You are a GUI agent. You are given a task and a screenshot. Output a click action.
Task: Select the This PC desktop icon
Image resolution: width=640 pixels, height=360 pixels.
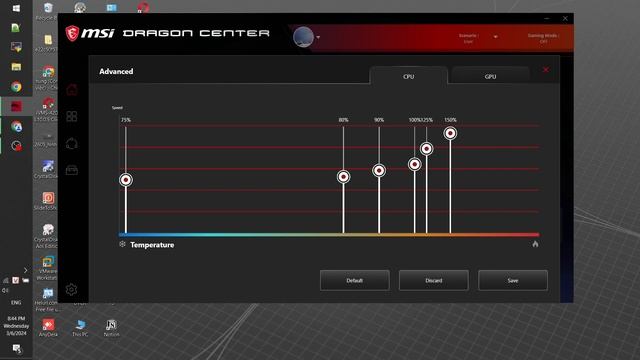pyautogui.click(x=80, y=327)
